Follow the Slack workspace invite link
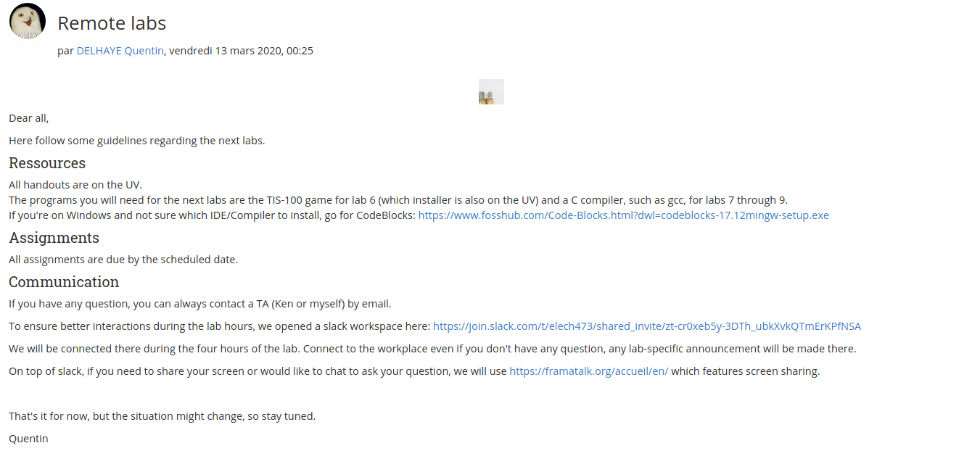 [647, 326]
